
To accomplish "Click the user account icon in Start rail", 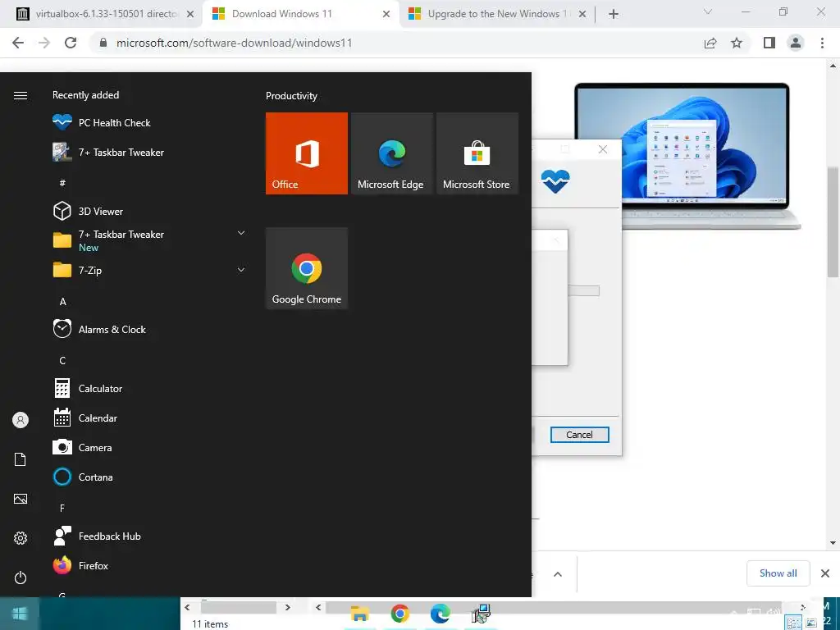I will 21,420.
